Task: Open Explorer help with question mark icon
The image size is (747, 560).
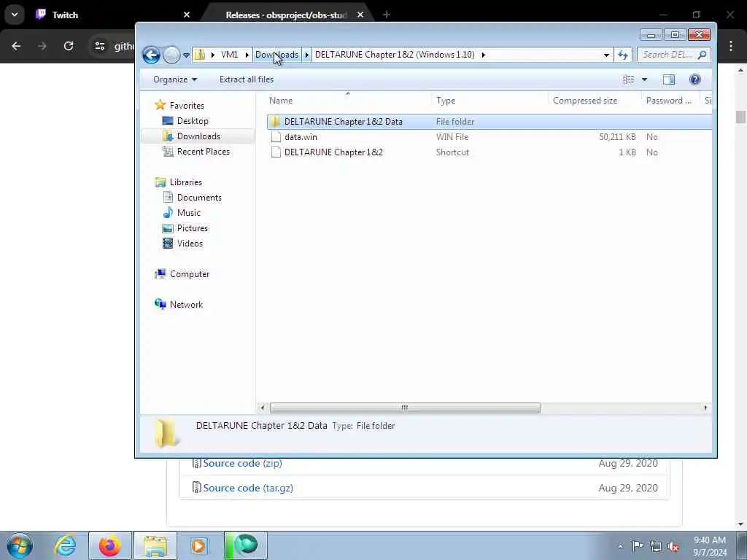Action: pos(695,79)
